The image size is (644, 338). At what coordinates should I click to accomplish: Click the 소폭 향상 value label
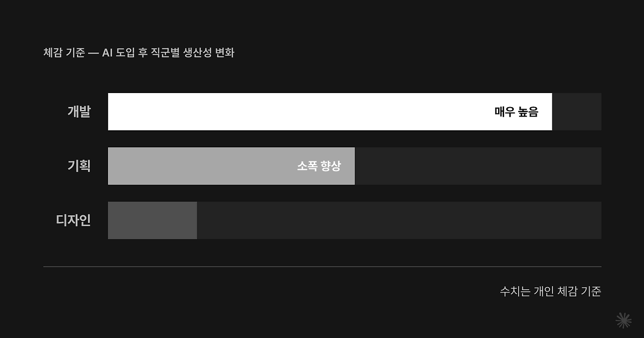coord(319,166)
